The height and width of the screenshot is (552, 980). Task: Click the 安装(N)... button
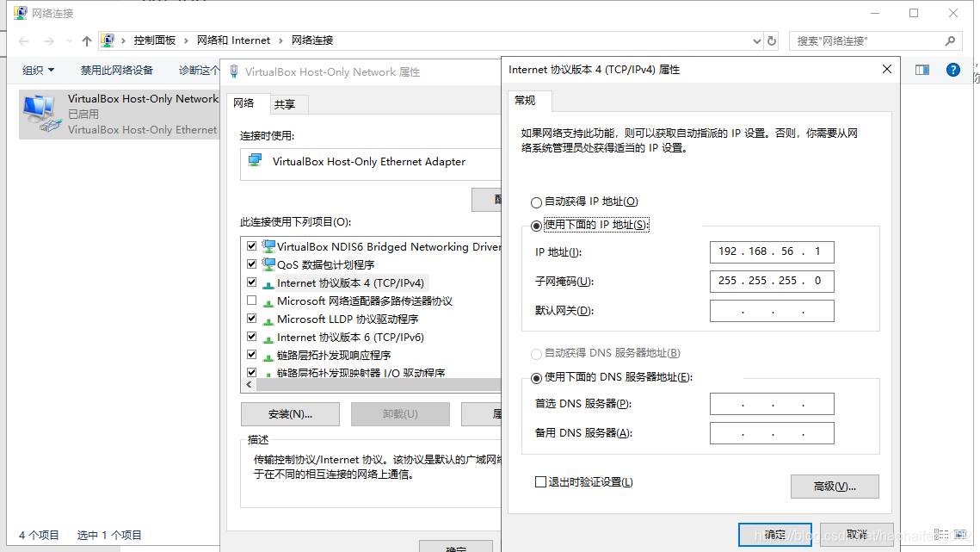(290, 414)
